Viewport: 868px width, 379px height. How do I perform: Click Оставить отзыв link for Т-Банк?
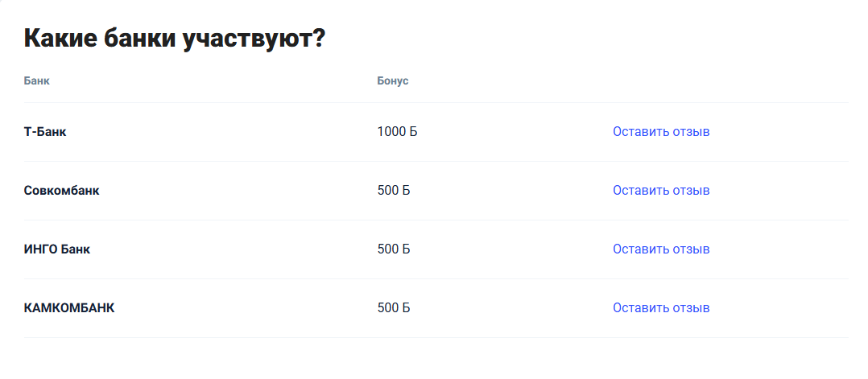[x=660, y=132]
